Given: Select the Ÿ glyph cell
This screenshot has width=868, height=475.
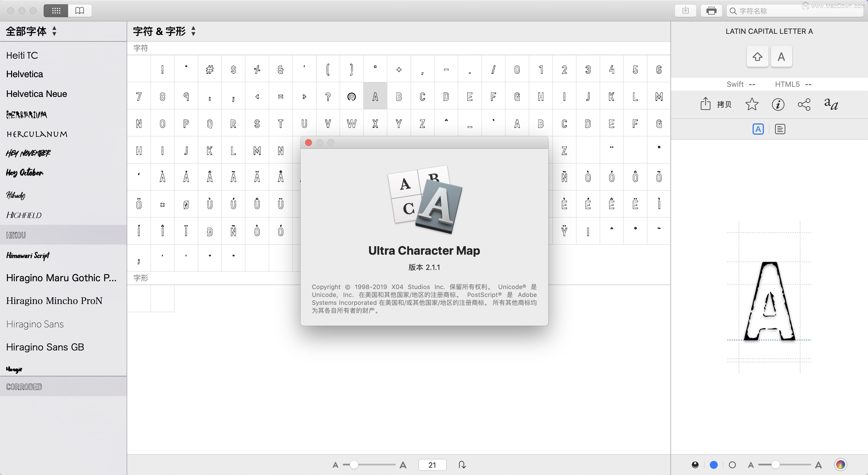Looking at the screenshot, I should 564,231.
